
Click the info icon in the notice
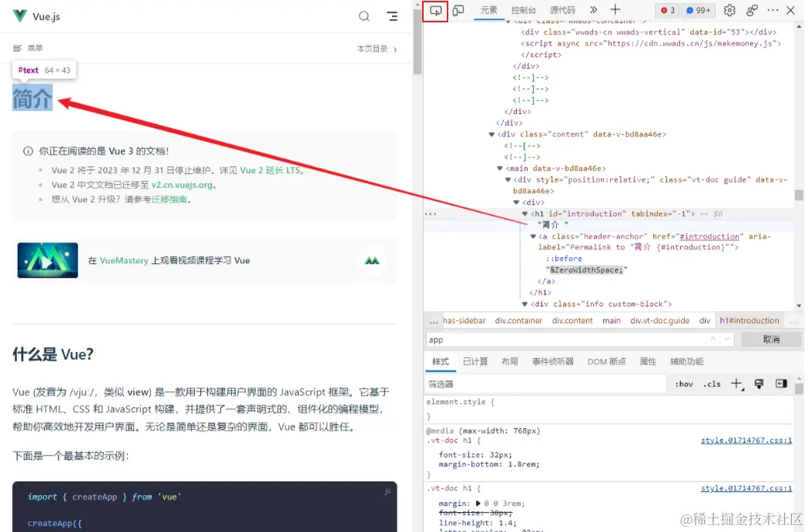(x=28, y=151)
